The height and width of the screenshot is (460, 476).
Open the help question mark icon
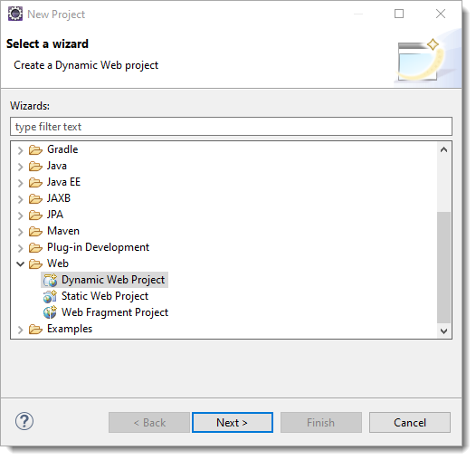click(24, 421)
